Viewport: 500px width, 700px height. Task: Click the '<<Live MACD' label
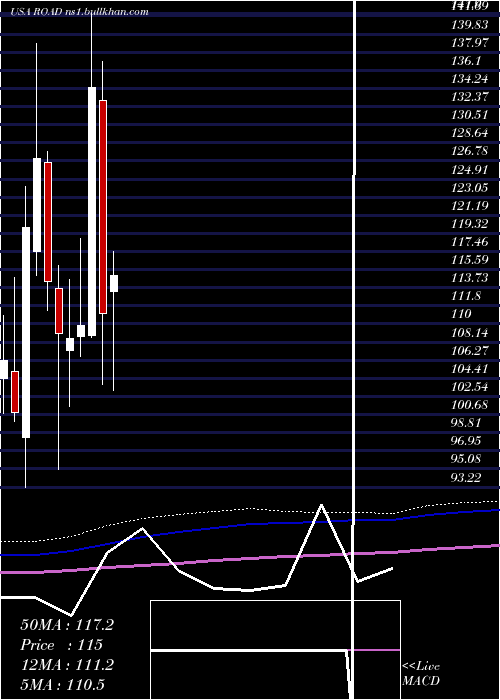pyautogui.click(x=421, y=673)
